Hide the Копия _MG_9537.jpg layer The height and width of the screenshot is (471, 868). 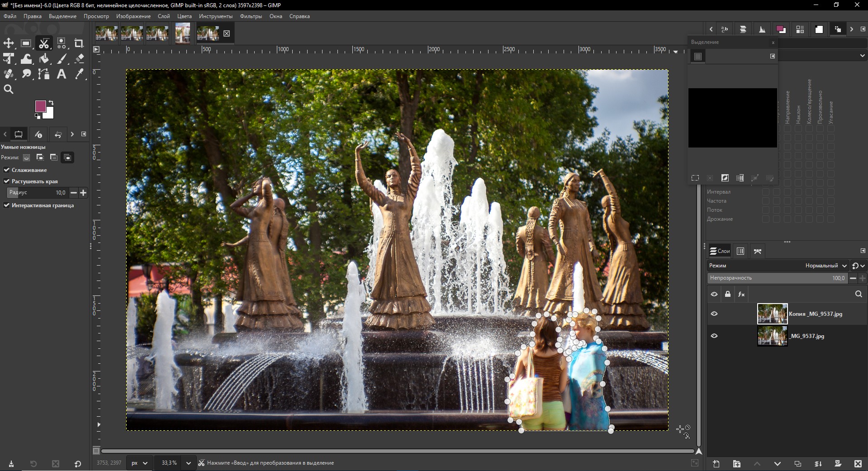tap(714, 314)
